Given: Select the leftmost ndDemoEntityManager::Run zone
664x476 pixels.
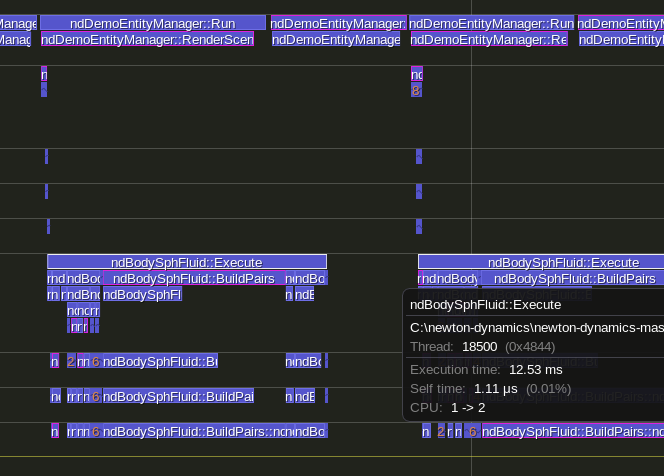Looking at the screenshot, I should click(x=152, y=23).
